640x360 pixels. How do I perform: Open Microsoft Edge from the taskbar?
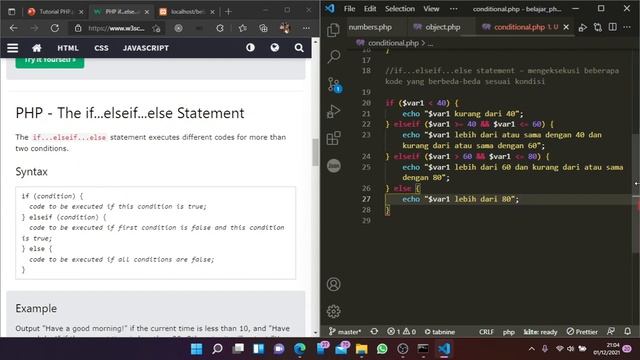point(300,349)
